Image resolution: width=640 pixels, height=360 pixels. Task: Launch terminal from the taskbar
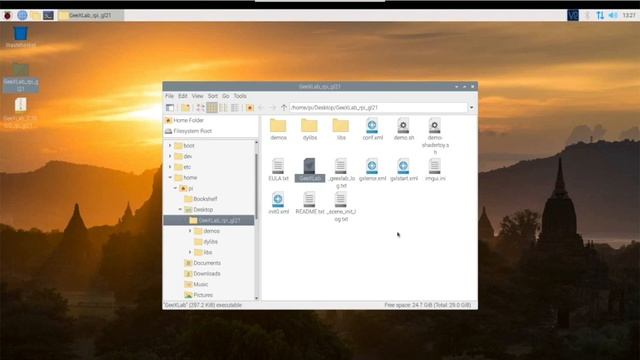coord(48,16)
